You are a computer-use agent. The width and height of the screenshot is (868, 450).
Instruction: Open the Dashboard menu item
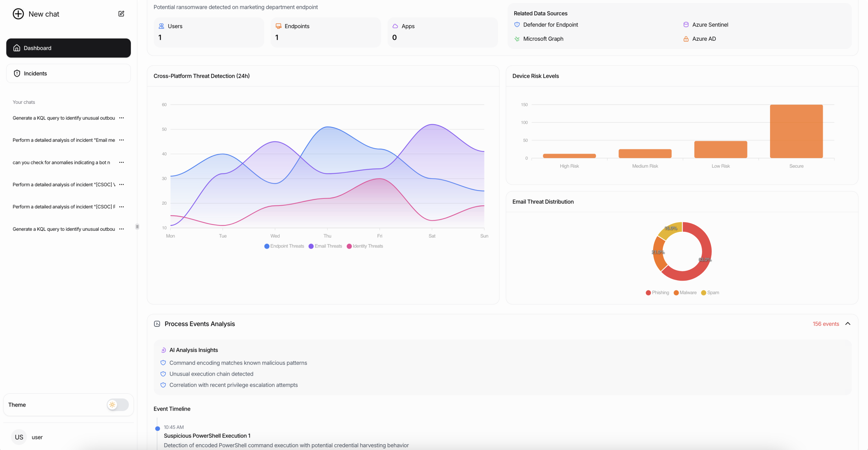(68, 48)
